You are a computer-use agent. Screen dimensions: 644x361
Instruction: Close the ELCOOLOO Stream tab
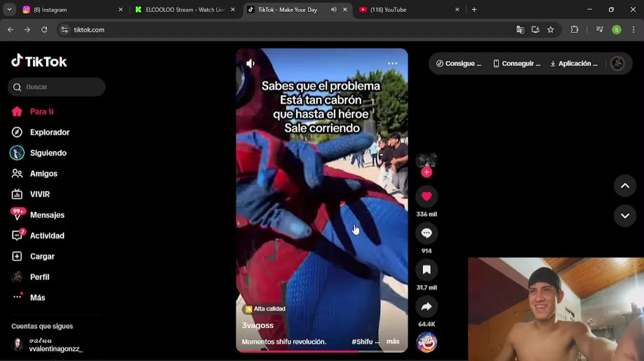(233, 10)
